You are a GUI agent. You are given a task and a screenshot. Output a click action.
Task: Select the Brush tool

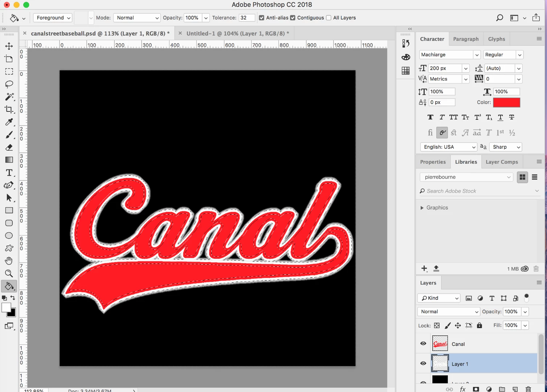tap(9, 135)
